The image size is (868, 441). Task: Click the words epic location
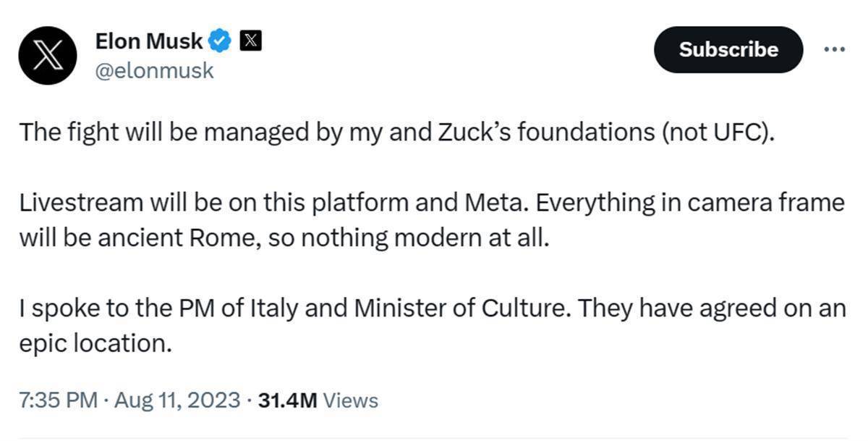95,343
